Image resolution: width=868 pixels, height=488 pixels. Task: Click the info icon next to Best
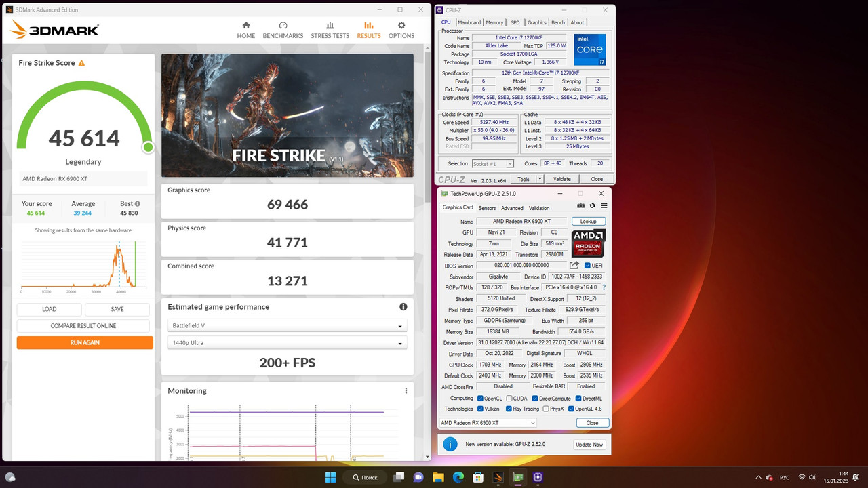138,203
